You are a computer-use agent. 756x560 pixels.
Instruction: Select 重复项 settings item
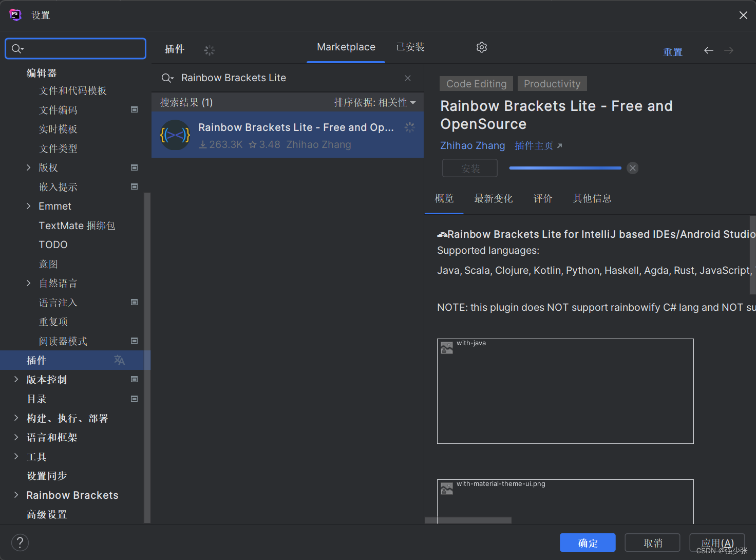(53, 322)
